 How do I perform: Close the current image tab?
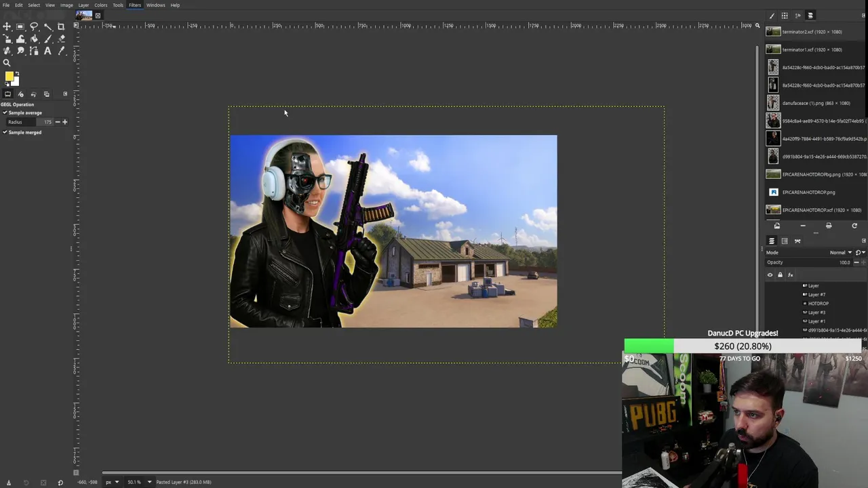coord(98,16)
